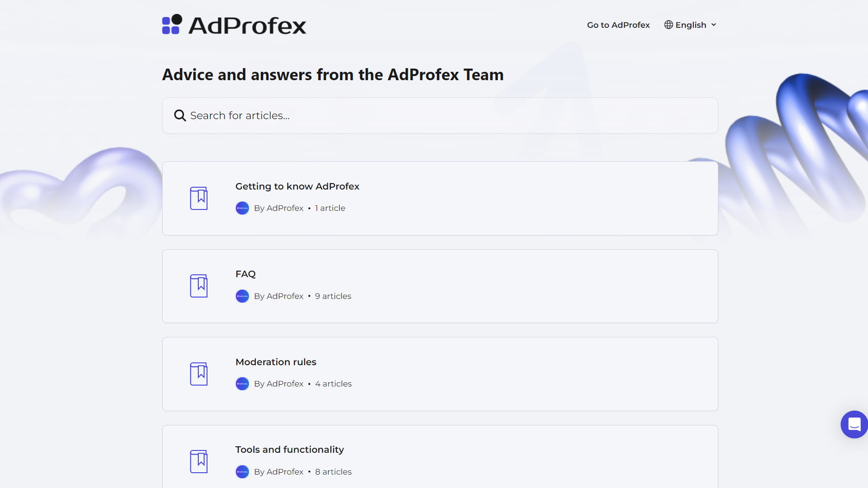Open the FAQ collection
The height and width of the screenshot is (488, 868).
click(440, 286)
